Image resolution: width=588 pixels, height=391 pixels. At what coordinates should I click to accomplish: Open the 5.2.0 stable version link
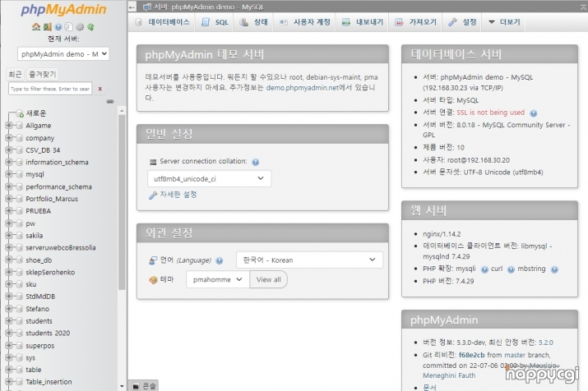click(546, 343)
